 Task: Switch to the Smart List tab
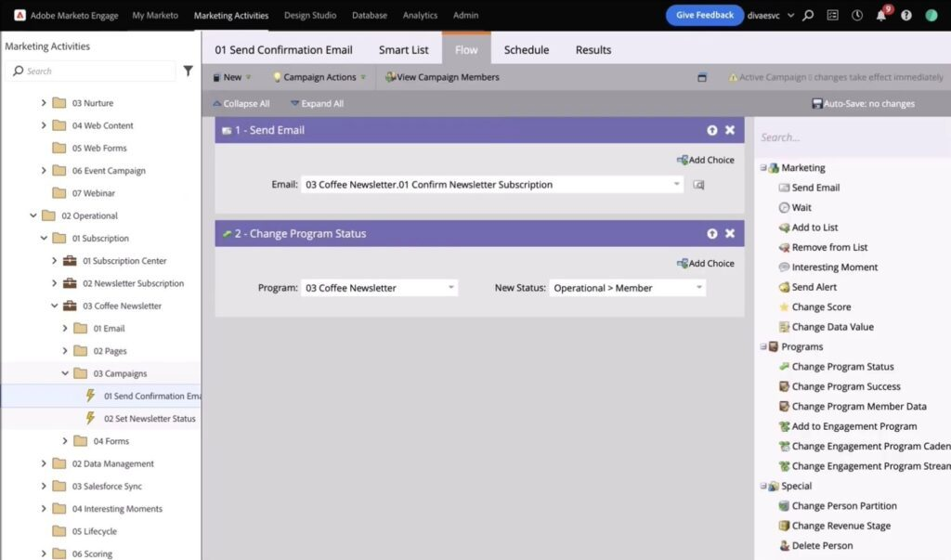click(x=403, y=50)
